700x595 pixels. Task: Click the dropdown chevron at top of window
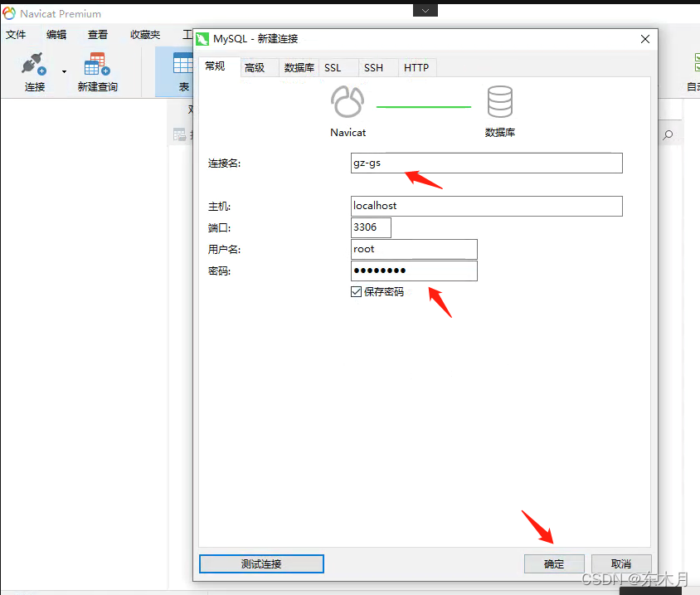425,10
